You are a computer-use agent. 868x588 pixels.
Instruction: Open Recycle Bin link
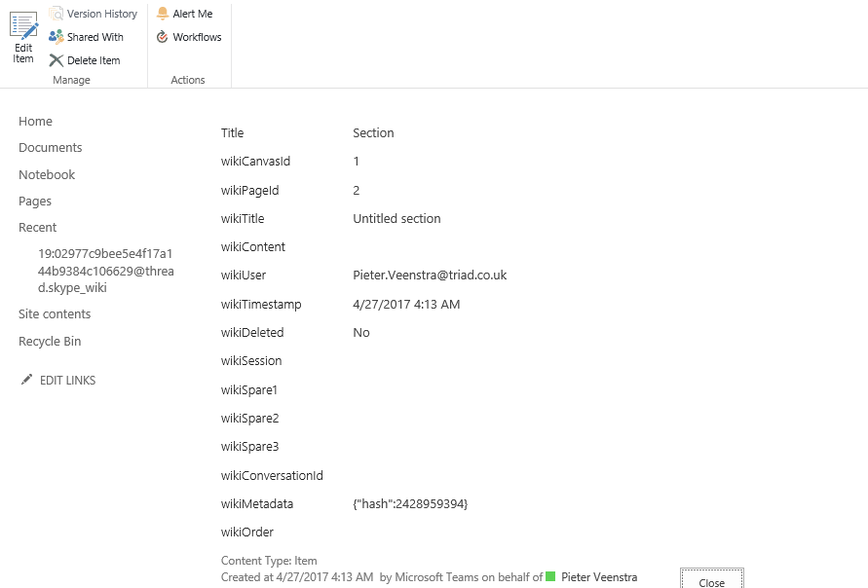click(50, 342)
